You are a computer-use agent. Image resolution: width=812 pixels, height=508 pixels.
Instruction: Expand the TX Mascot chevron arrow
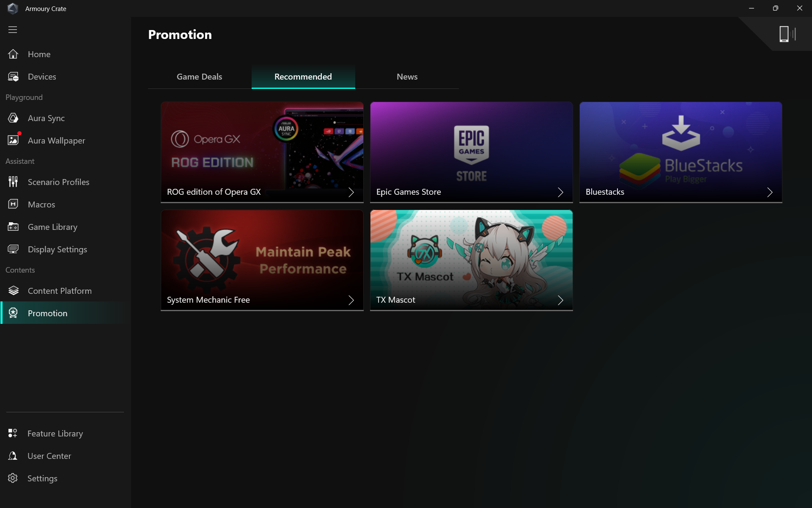(560, 300)
